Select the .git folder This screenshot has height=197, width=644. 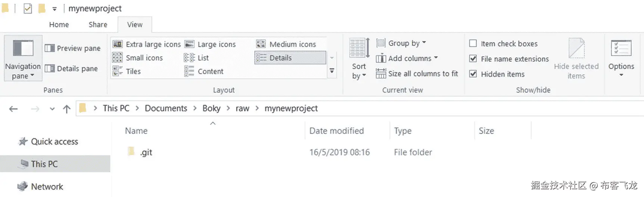pos(146,152)
